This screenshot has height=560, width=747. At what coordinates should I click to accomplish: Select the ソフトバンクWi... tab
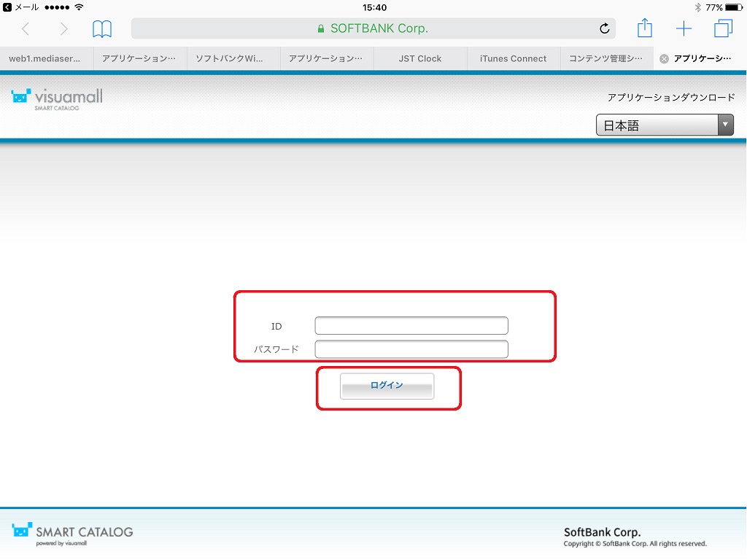[233, 59]
